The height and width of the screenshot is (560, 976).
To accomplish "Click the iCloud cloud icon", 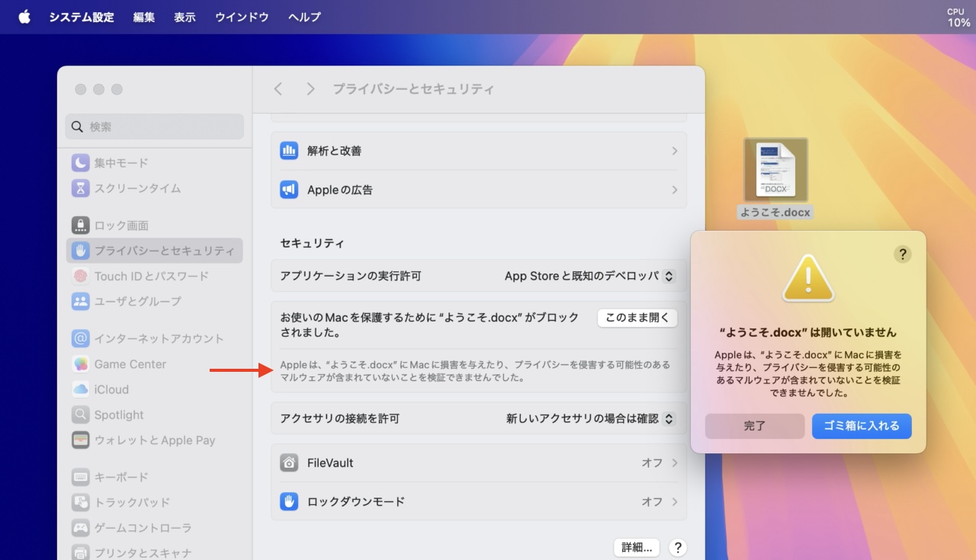I will click(81, 389).
